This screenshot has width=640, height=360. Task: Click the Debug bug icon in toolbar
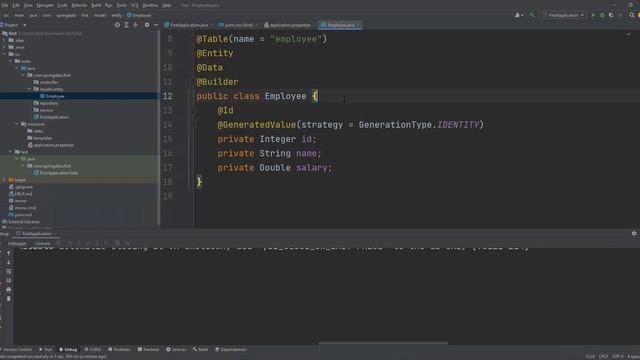(x=602, y=15)
